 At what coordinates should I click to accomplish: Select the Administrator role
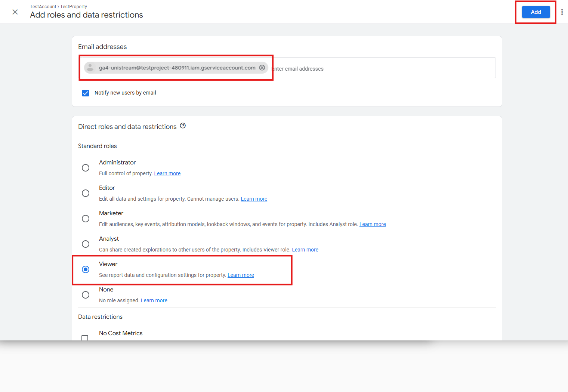tap(86, 168)
